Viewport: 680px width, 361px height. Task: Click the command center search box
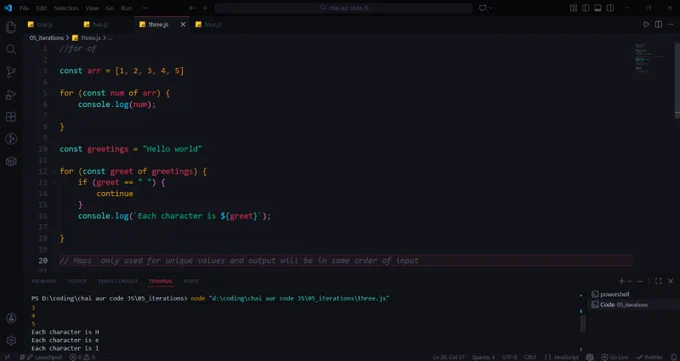click(343, 8)
